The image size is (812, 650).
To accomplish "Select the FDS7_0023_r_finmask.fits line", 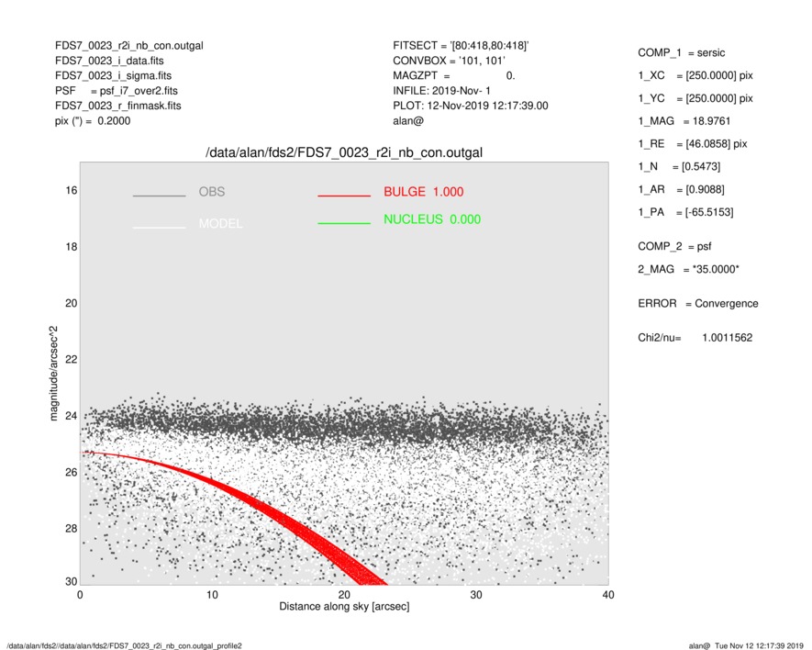I will point(118,106).
